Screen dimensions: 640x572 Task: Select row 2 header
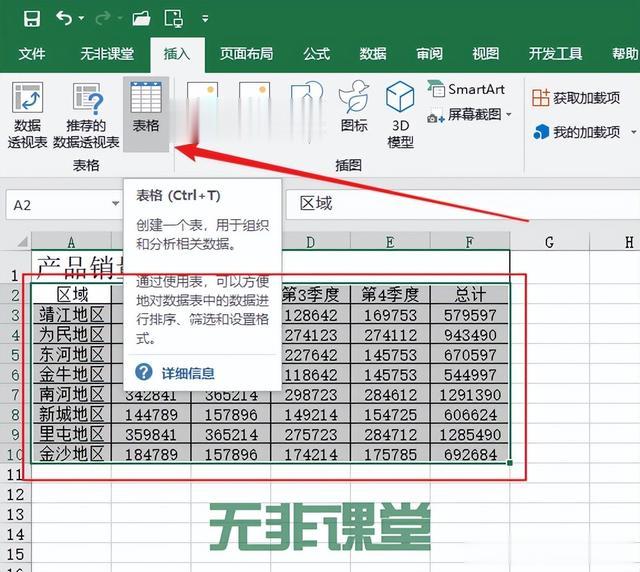tap(15, 295)
